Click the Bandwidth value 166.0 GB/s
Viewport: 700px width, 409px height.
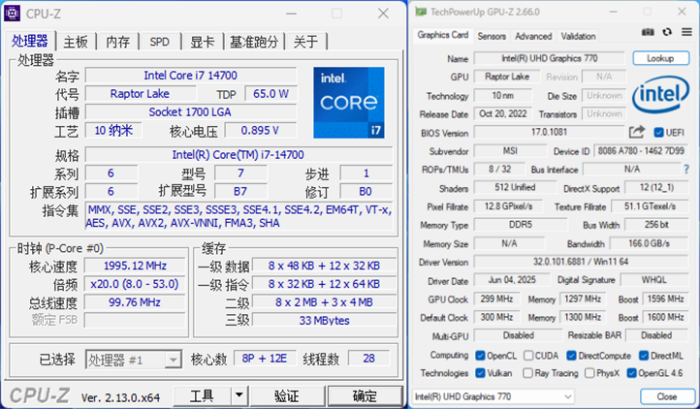click(x=649, y=243)
